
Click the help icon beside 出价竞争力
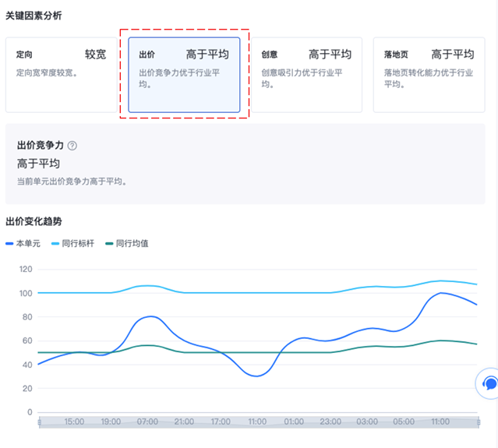click(72, 146)
